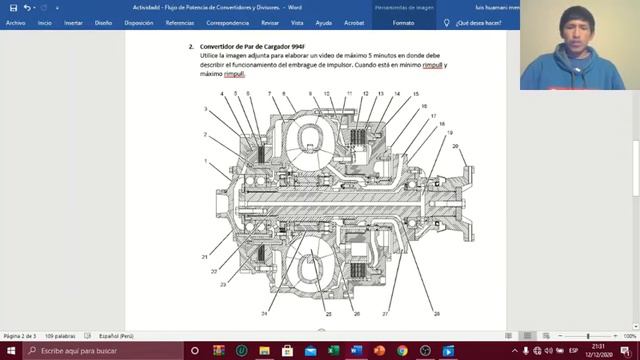Image resolution: width=640 pixels, height=360 pixels.
Task: Open the green circular app on taskbar
Action: coord(241,351)
